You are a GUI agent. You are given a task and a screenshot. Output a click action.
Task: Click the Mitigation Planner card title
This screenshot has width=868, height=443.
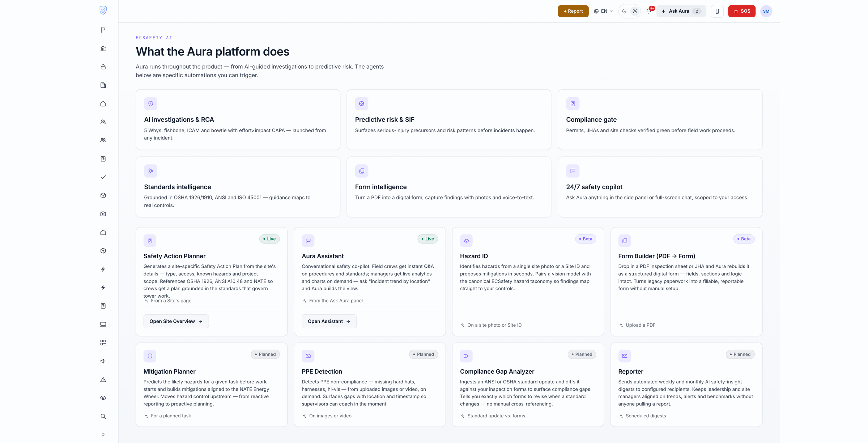click(x=169, y=371)
